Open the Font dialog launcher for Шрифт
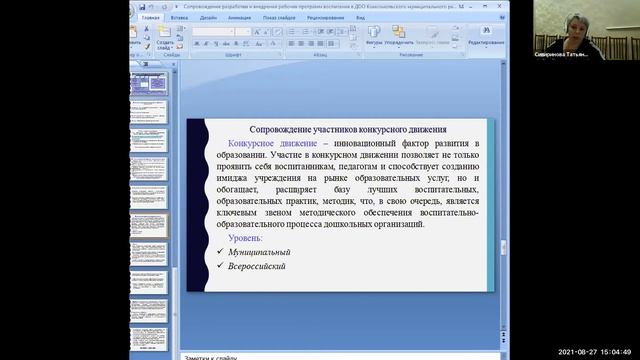 point(280,54)
